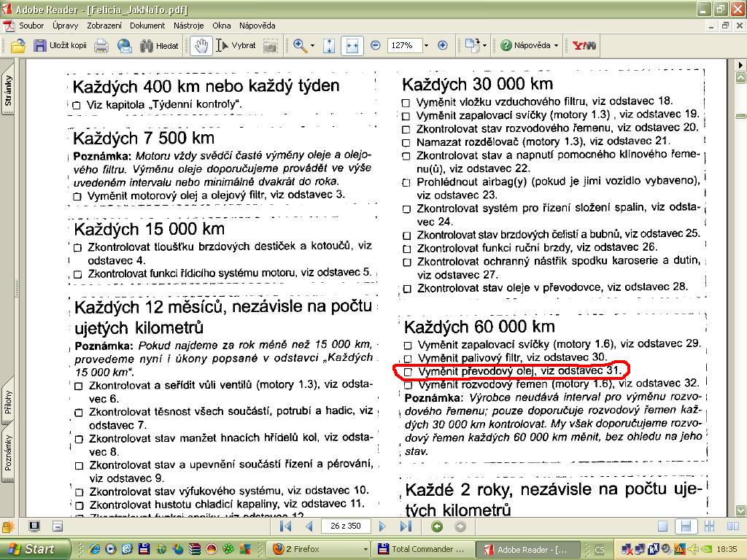747x560 pixels.
Task: Open the Nástroje menu
Action: coord(188,25)
